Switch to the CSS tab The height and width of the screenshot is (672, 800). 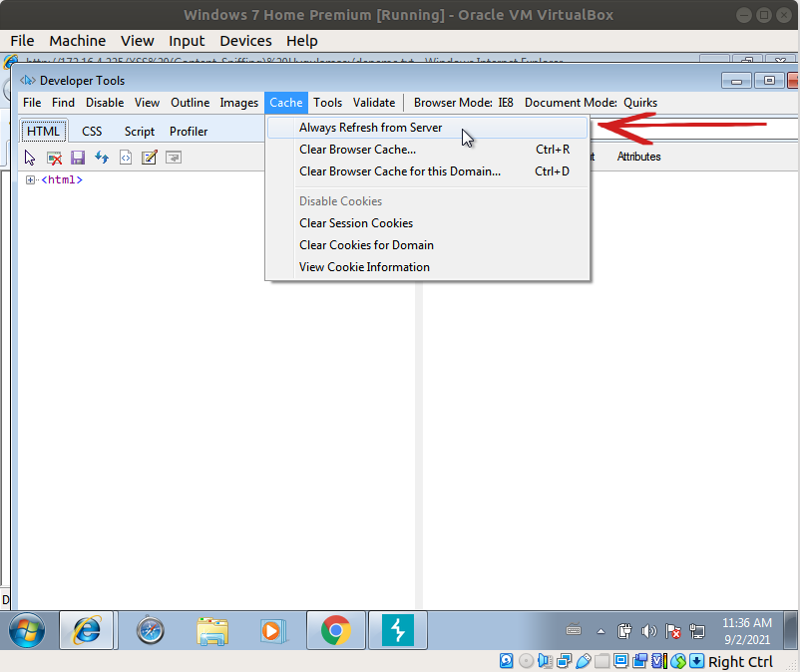92,132
